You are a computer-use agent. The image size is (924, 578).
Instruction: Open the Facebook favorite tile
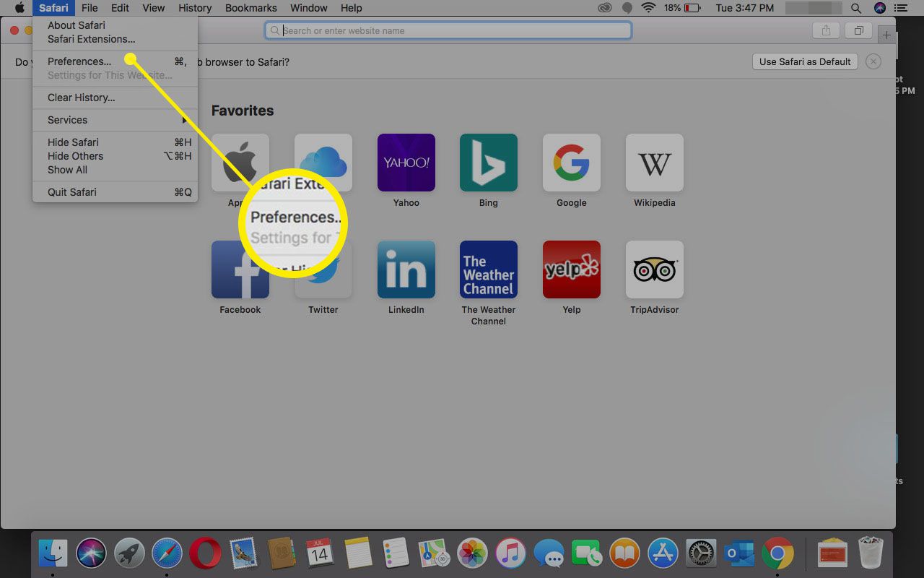pyautogui.click(x=240, y=269)
